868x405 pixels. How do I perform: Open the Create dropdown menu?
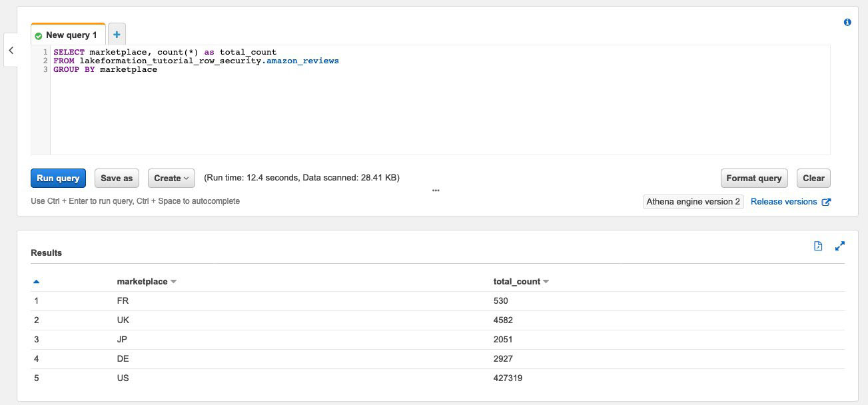click(x=171, y=178)
